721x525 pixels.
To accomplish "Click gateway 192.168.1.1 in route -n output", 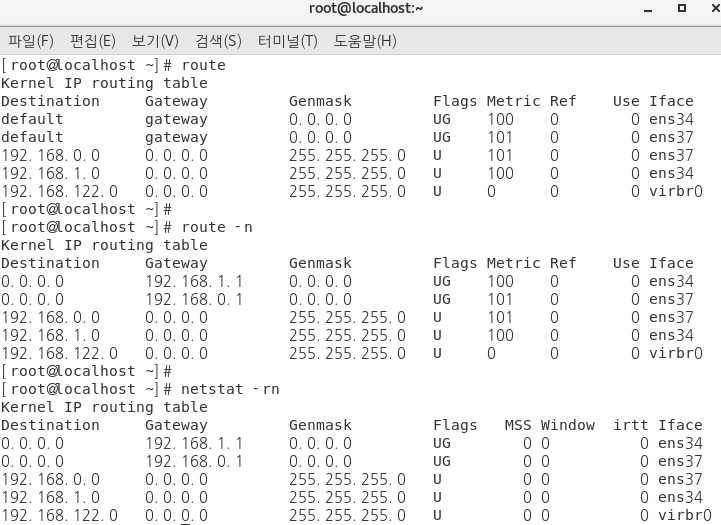I will coord(194,281).
